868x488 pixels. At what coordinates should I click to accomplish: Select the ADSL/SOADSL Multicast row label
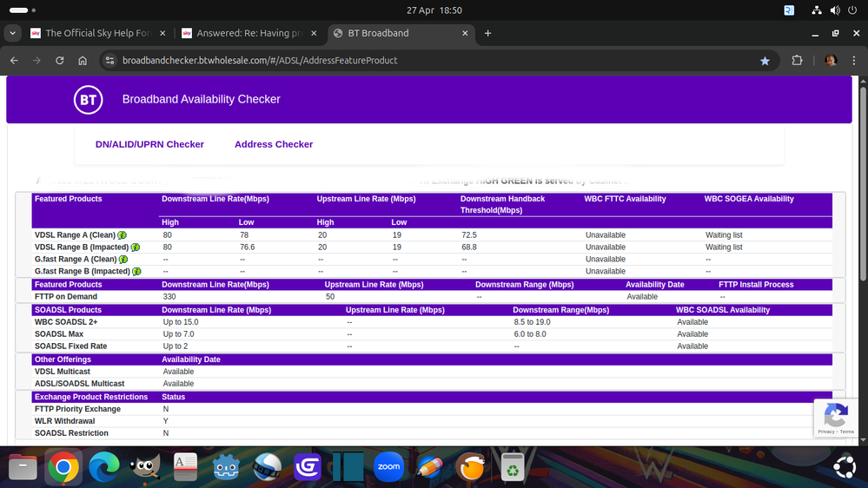[x=79, y=384]
